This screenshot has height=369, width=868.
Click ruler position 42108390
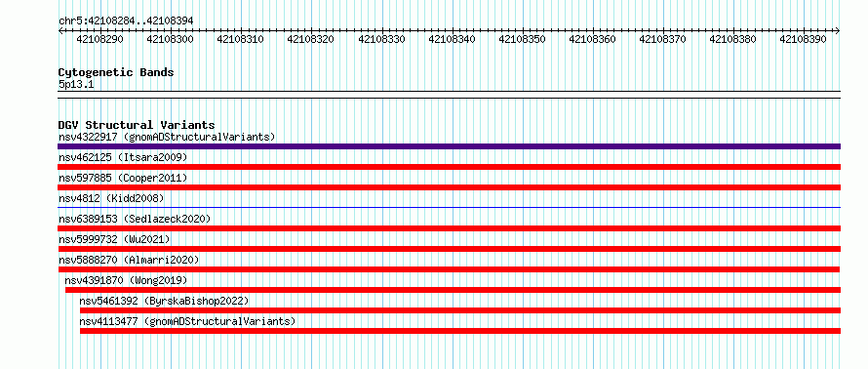click(x=804, y=39)
